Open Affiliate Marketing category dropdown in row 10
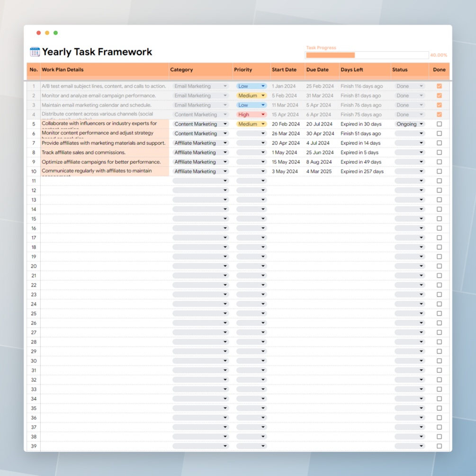This screenshot has width=476, height=476. 201,171
